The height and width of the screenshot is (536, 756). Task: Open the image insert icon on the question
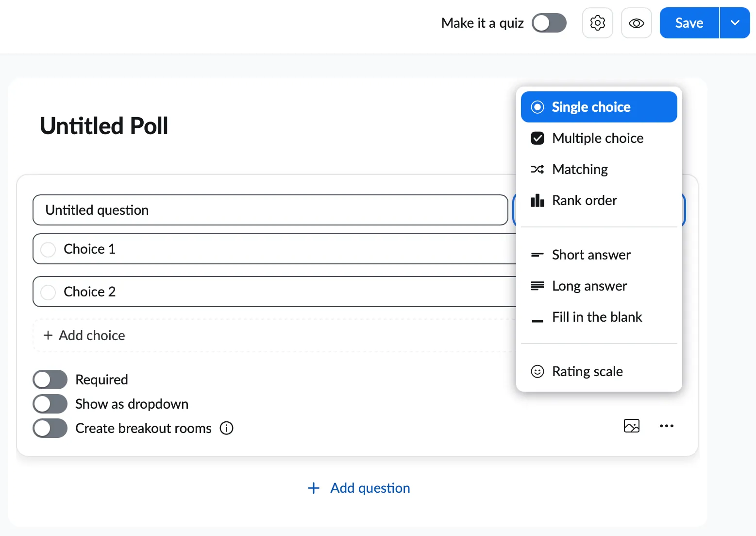pyautogui.click(x=631, y=426)
